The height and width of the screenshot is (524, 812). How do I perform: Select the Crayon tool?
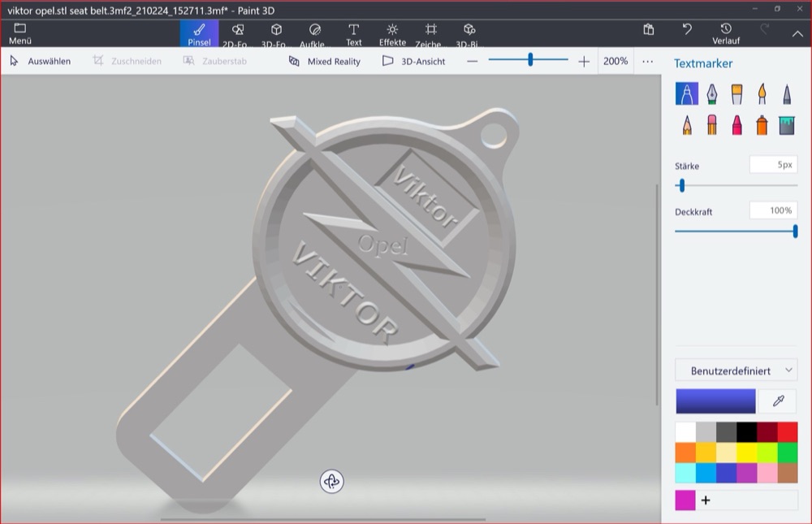click(737, 125)
